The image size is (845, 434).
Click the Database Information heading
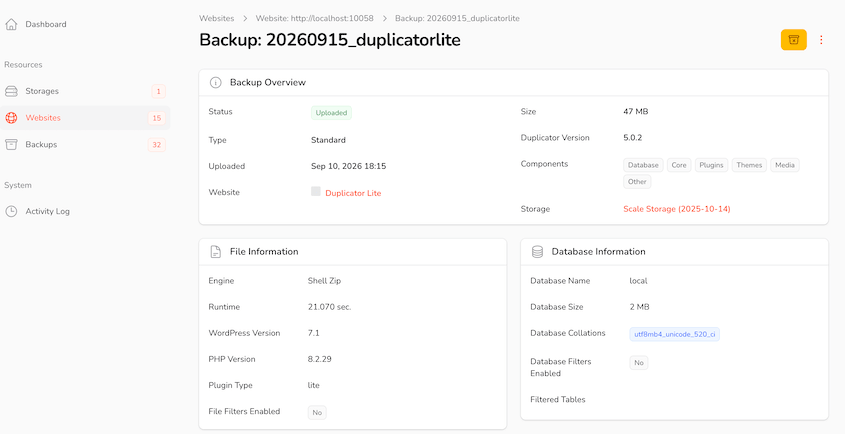[x=598, y=252]
